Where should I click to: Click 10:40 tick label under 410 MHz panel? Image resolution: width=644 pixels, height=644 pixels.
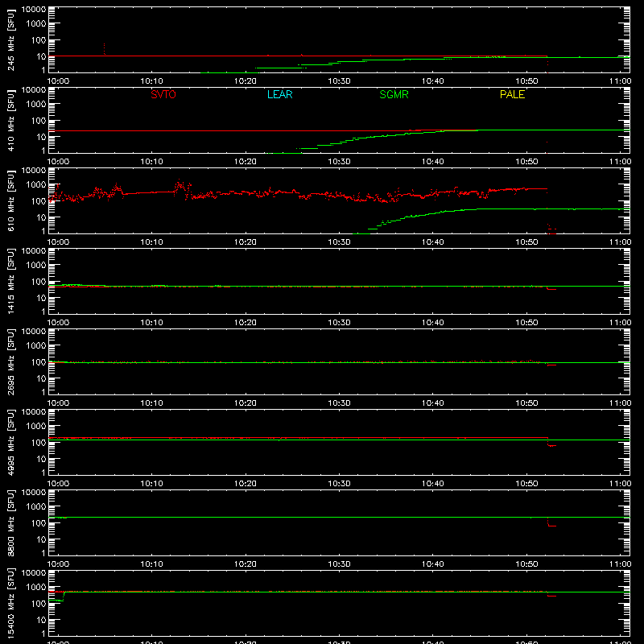[433, 162]
